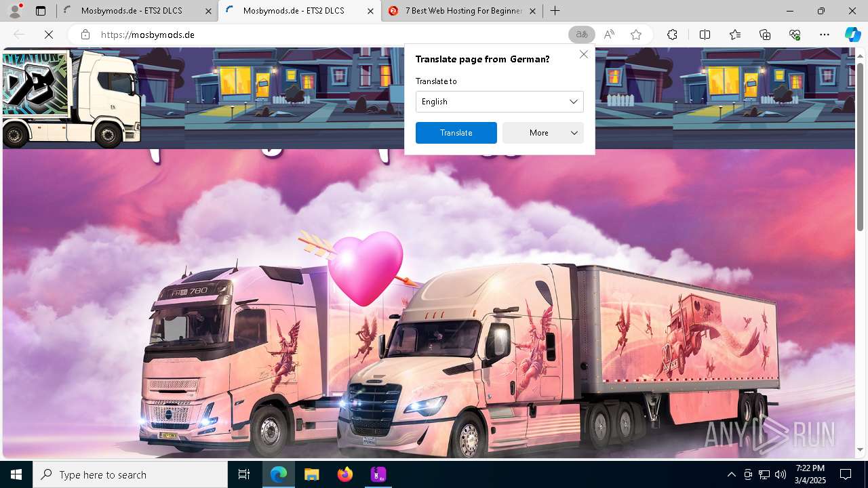Open File Explorer from taskbar
This screenshot has width=868, height=488.
[x=312, y=474]
